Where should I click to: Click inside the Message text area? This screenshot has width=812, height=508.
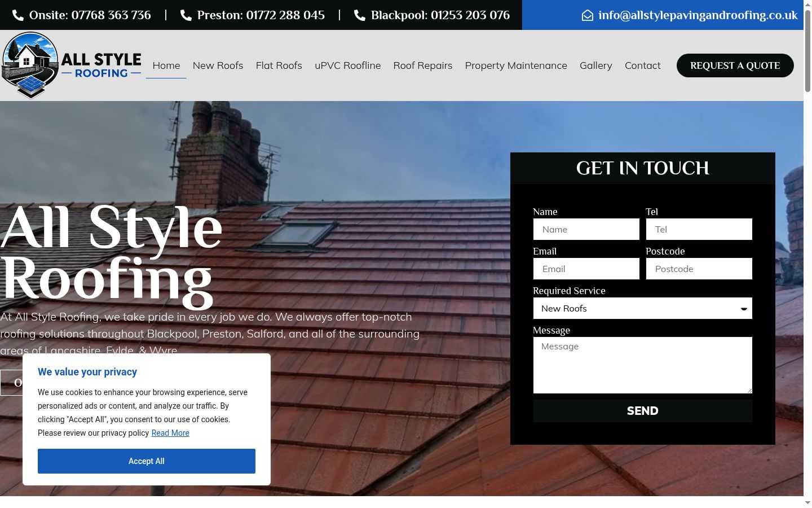(643, 365)
